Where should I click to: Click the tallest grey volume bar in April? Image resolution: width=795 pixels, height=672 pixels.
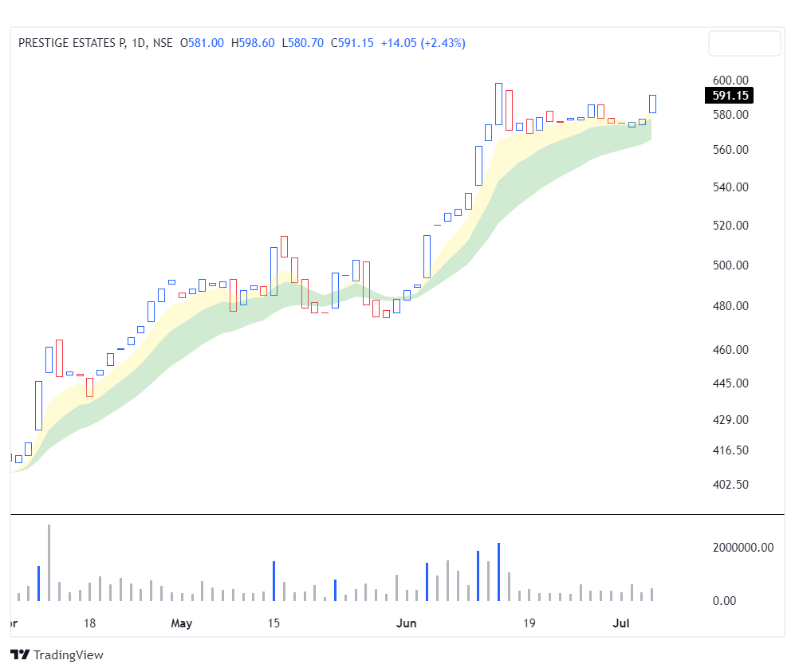pyautogui.click(x=49, y=563)
